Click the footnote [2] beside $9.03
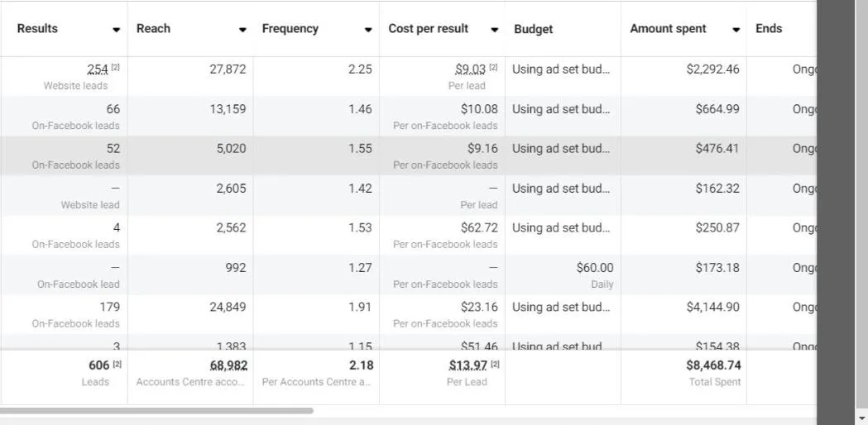The width and height of the screenshot is (868, 425). [493, 68]
